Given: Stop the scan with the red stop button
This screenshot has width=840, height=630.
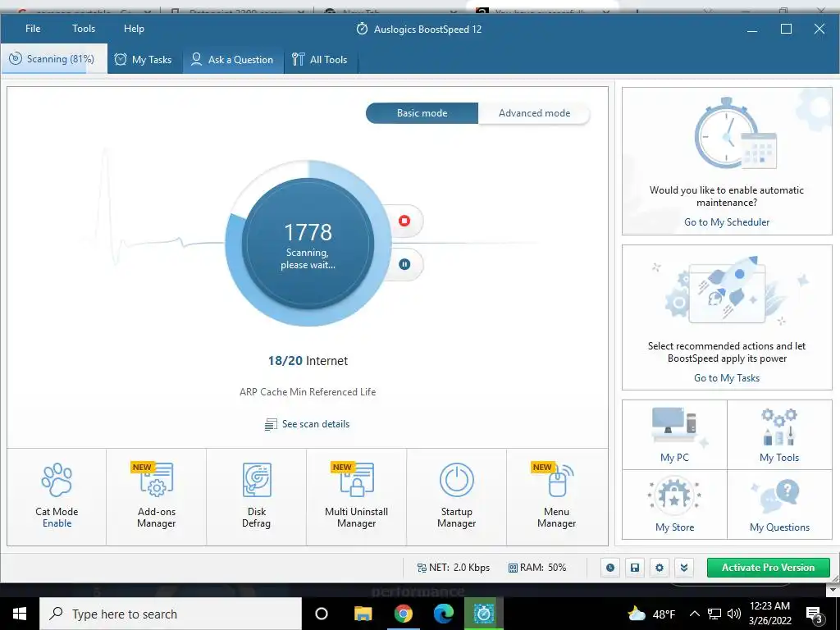Looking at the screenshot, I should [x=404, y=221].
